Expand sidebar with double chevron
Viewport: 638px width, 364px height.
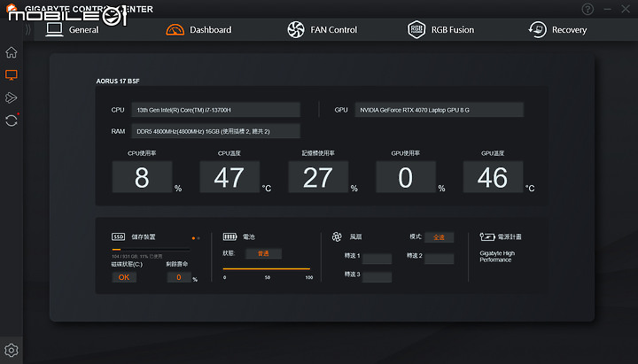click(x=28, y=30)
